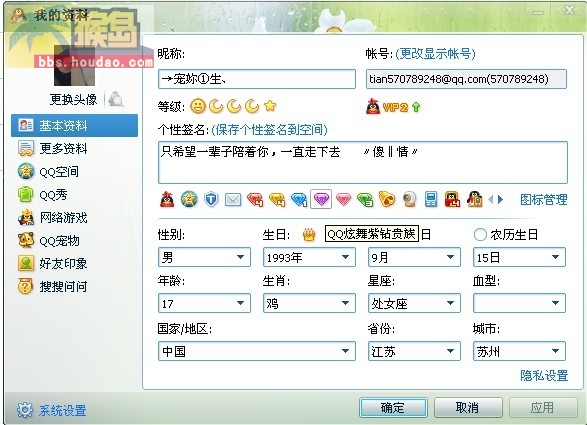Image resolution: width=587 pixels, height=425 pixels.
Task: Open the empty 血型 dropdown
Action: tap(519, 303)
